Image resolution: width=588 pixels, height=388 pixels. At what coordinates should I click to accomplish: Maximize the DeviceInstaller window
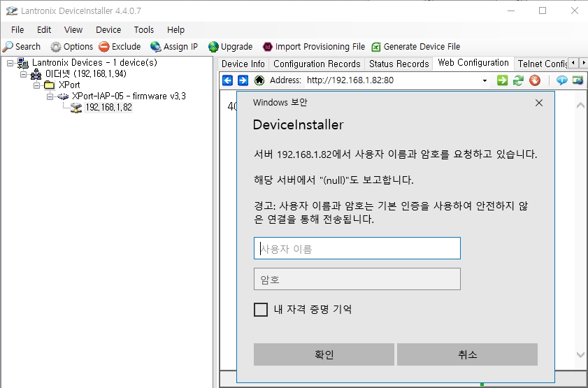[x=543, y=10]
